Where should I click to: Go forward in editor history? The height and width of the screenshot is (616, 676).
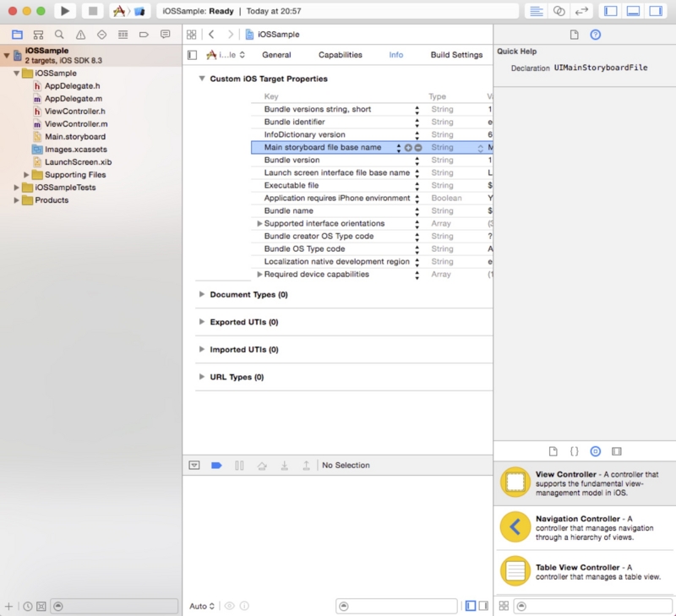point(231,35)
